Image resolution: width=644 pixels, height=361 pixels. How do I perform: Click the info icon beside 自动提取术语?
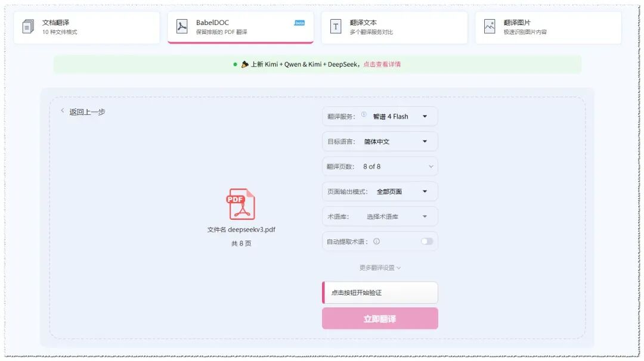376,241
